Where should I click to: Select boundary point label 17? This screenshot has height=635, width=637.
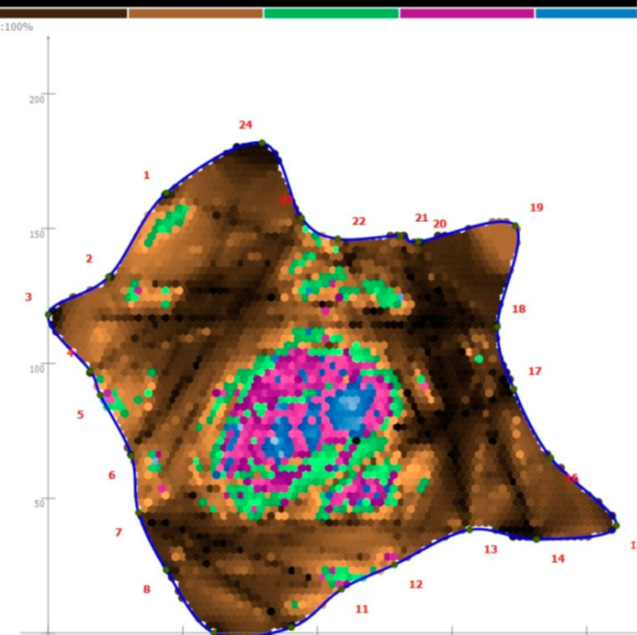tap(534, 371)
